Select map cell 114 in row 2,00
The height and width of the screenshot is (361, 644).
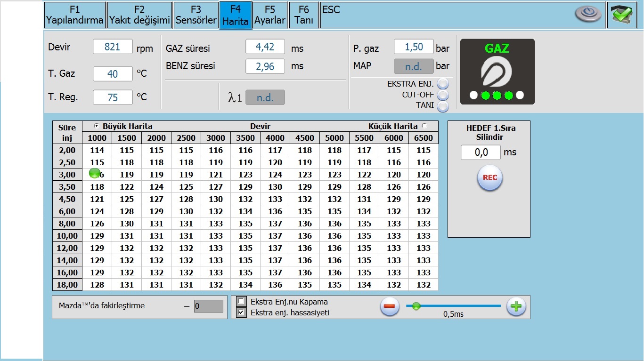click(x=97, y=150)
